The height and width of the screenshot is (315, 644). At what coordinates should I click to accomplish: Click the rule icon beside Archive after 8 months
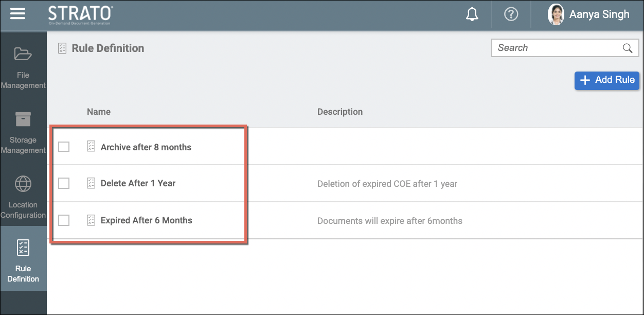(x=91, y=147)
